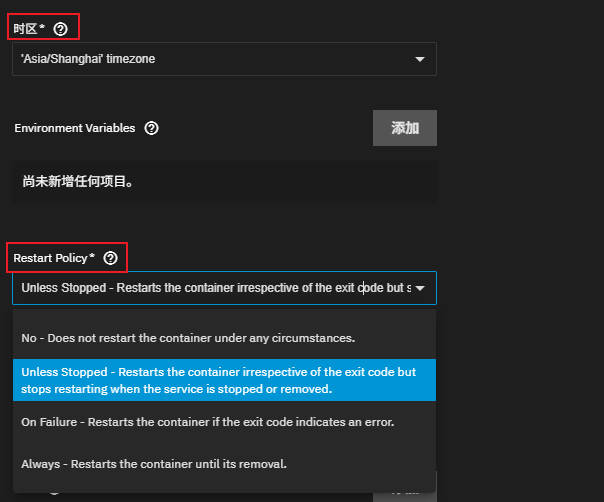Collapse Restart Policy dropdown via its arrow
This screenshot has height=502, width=604.
(420, 288)
